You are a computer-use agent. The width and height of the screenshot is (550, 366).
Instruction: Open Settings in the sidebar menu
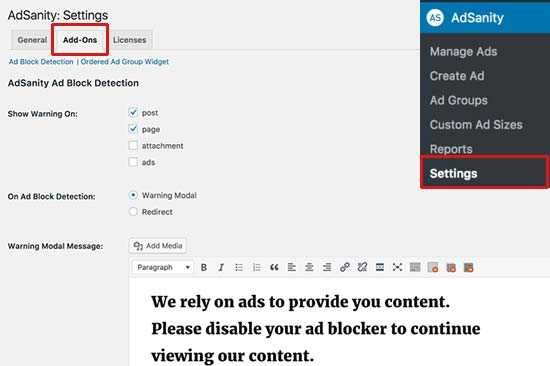tap(485, 173)
